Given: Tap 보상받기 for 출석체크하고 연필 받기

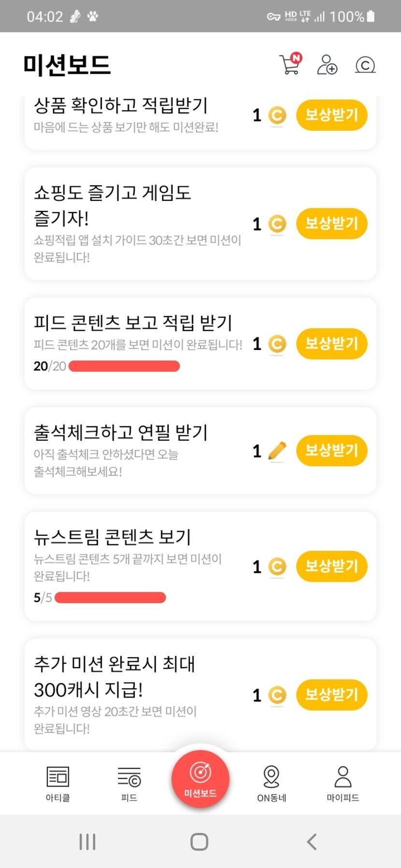Looking at the screenshot, I should (x=331, y=451).
